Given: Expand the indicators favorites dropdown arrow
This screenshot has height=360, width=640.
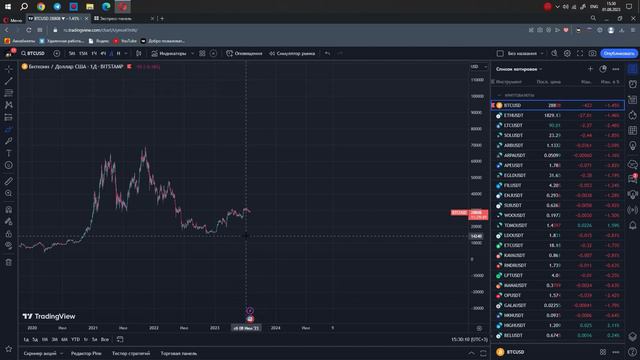Looking at the screenshot, I should tap(192, 53).
